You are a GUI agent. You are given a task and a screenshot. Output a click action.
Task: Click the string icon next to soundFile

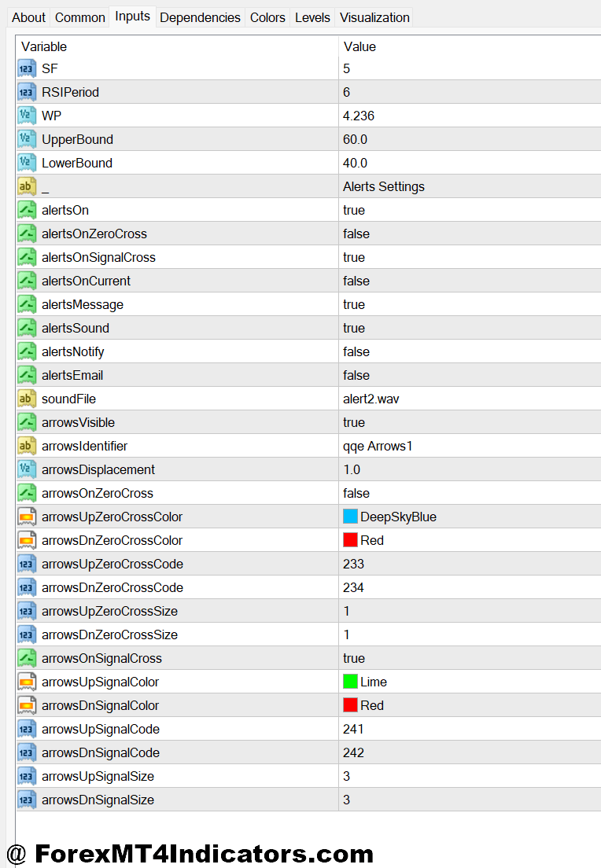pyautogui.click(x=27, y=399)
